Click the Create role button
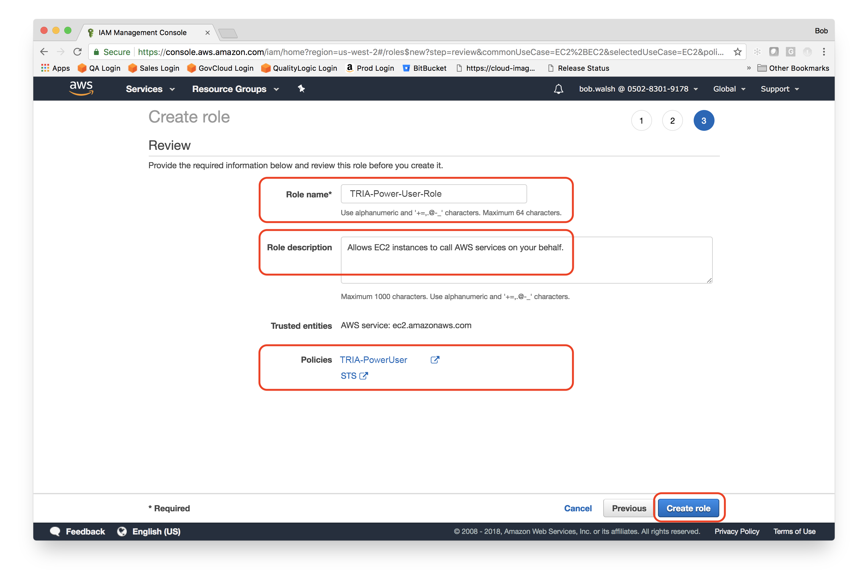Image resolution: width=868 pixels, height=588 pixels. [x=688, y=508]
